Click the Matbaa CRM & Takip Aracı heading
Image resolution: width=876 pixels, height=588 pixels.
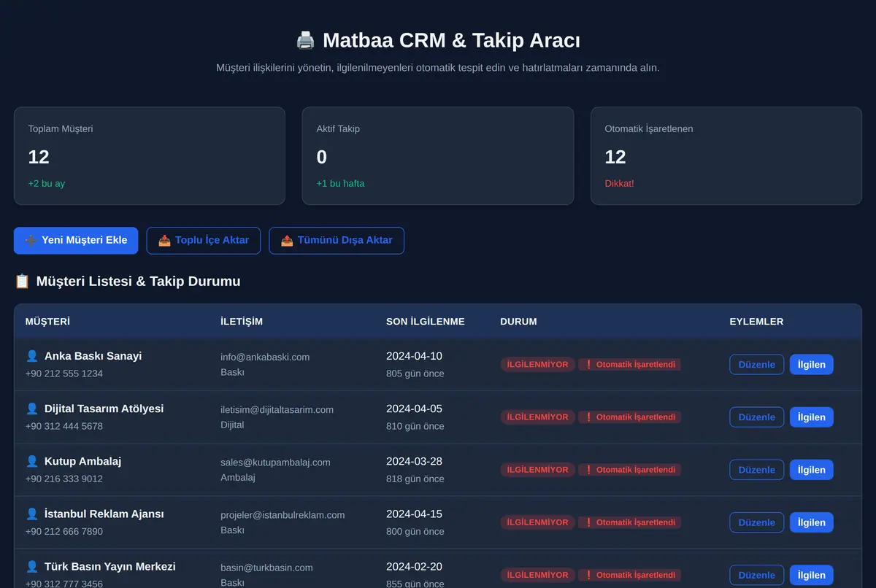[451, 39]
